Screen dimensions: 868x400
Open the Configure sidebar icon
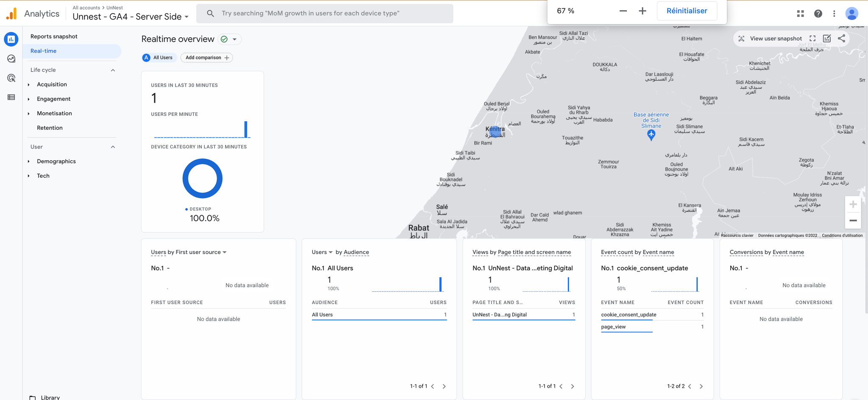(x=11, y=97)
